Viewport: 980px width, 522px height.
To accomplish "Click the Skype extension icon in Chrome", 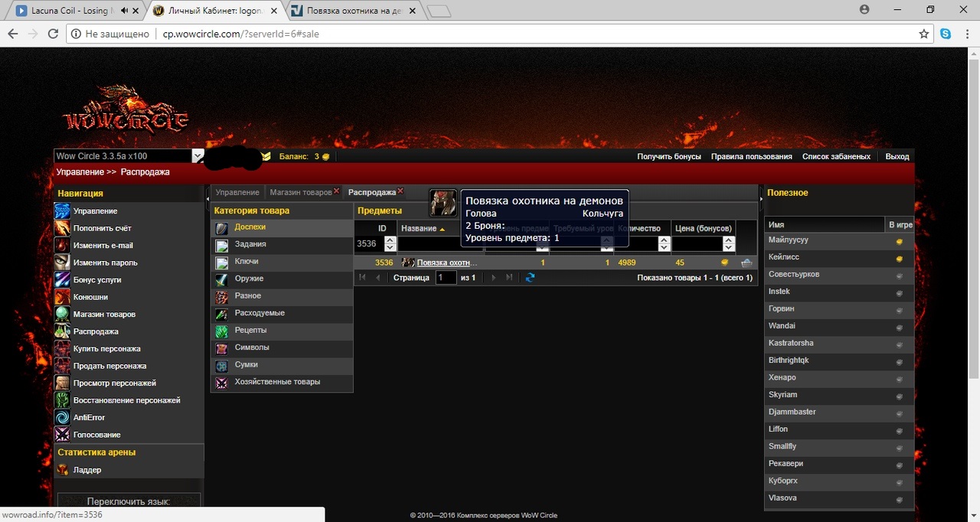I will [946, 34].
